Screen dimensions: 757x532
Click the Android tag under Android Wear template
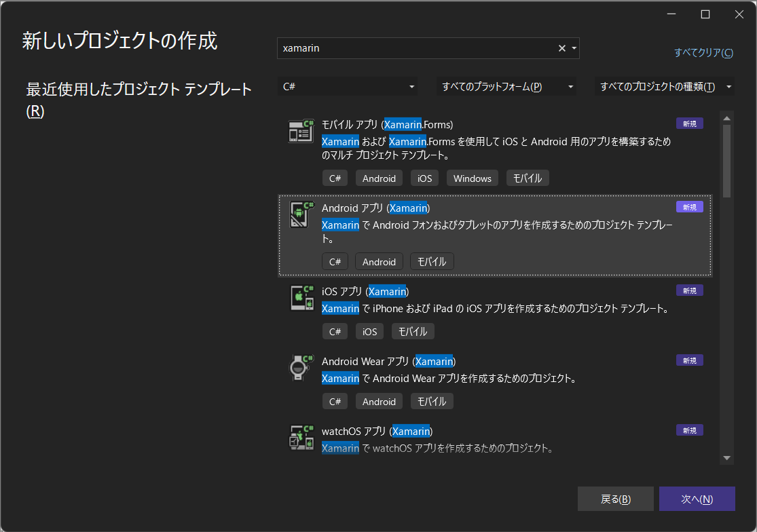click(x=379, y=402)
